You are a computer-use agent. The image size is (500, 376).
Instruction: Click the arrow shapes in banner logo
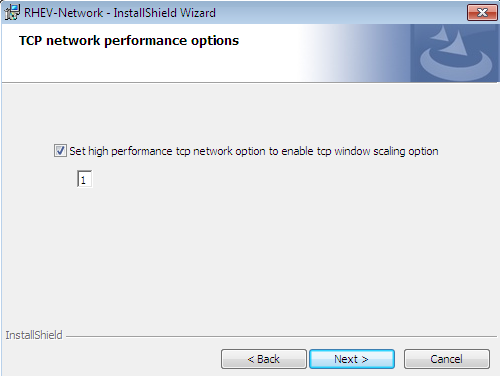click(450, 40)
